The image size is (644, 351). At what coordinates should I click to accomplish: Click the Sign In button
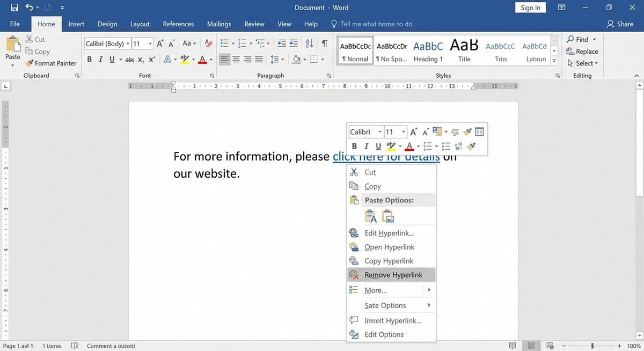pos(530,7)
